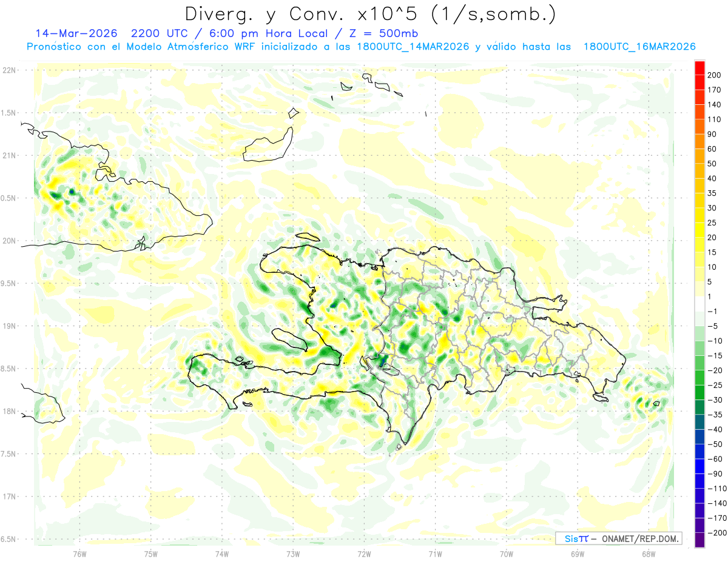Click the "76W" longitude label
Image resolution: width=728 pixels, height=562 pixels.
[x=79, y=554]
